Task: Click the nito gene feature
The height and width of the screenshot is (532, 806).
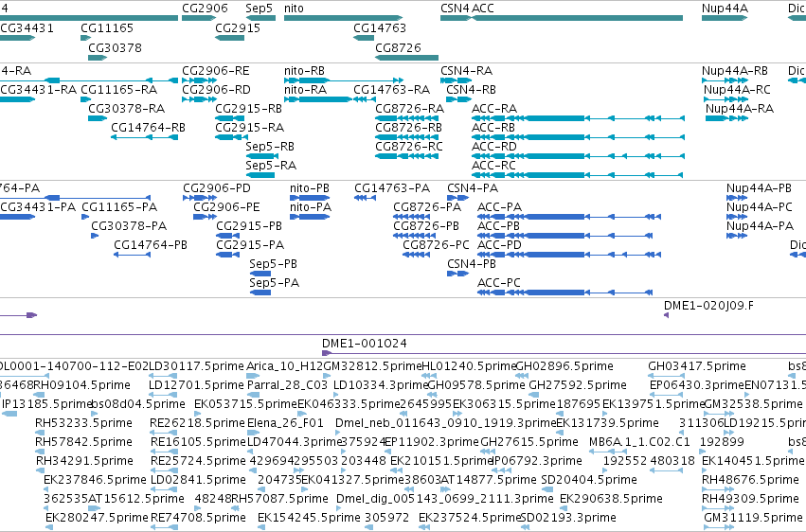Action: pos(343,18)
